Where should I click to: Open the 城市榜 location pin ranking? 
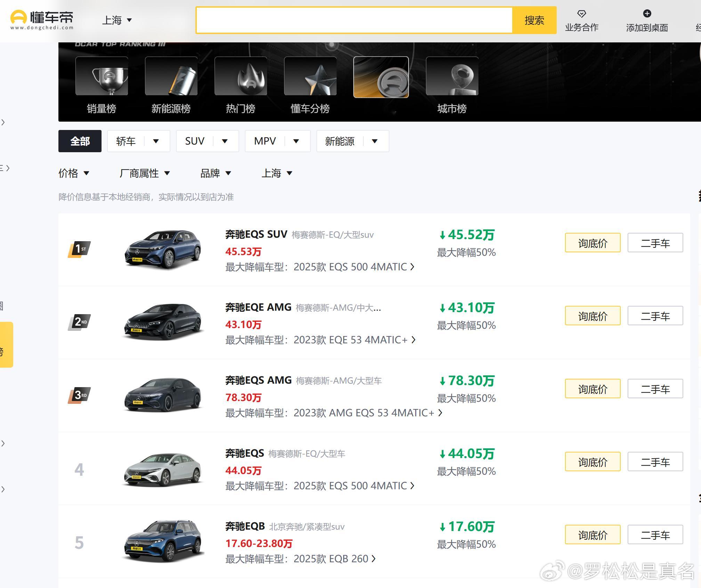tap(452, 85)
